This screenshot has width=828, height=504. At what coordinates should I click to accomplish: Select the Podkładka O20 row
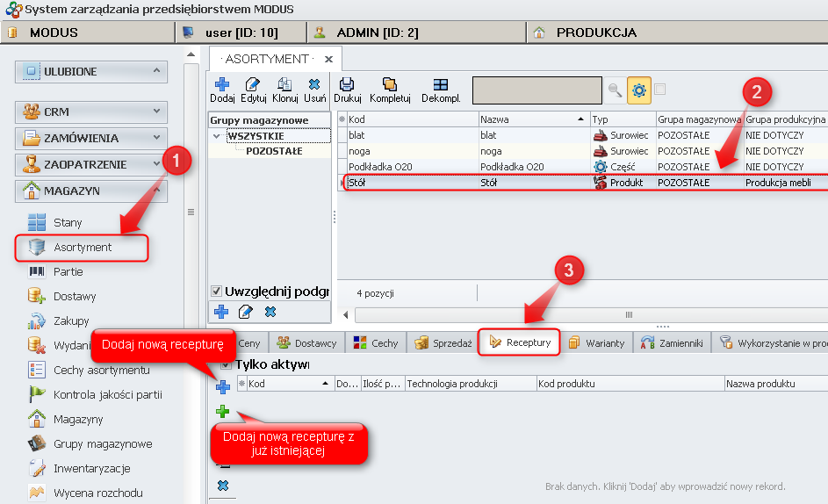(x=582, y=167)
